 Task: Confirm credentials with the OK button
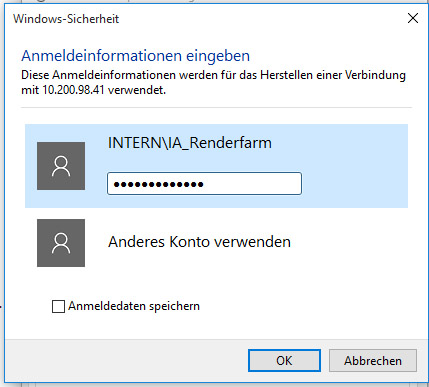284,360
